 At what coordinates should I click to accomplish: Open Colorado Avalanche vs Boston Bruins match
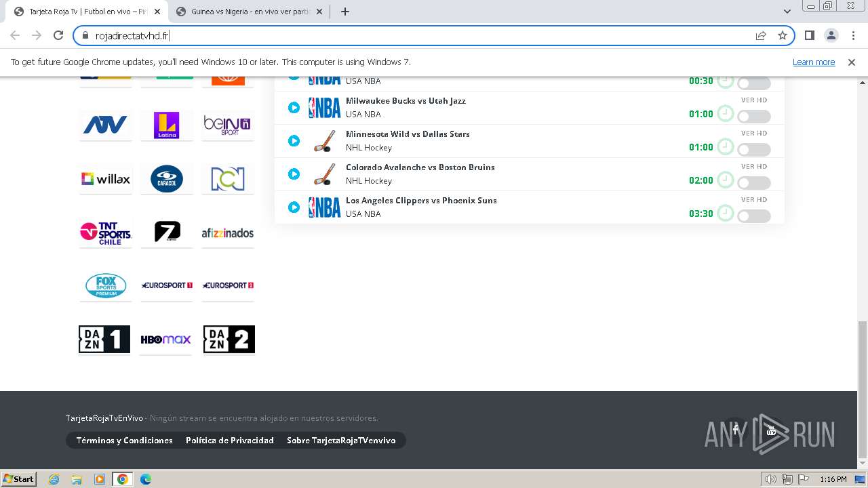click(x=420, y=167)
